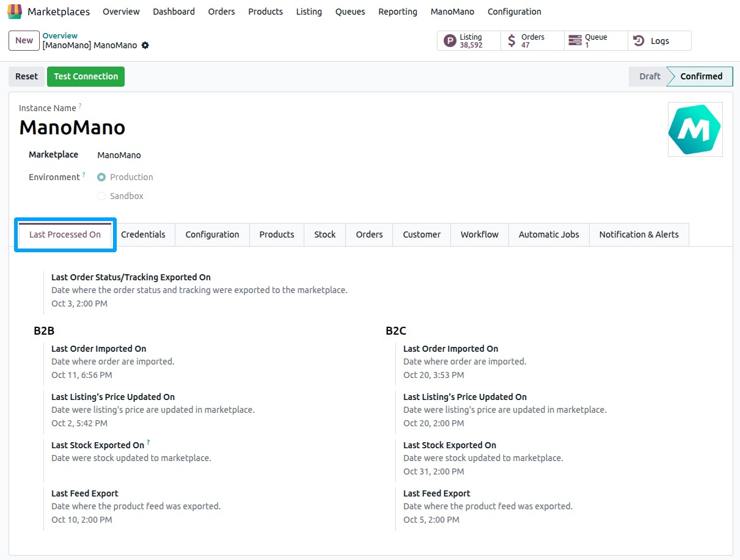Open the Configuration top menu
740x560 pixels.
point(515,12)
